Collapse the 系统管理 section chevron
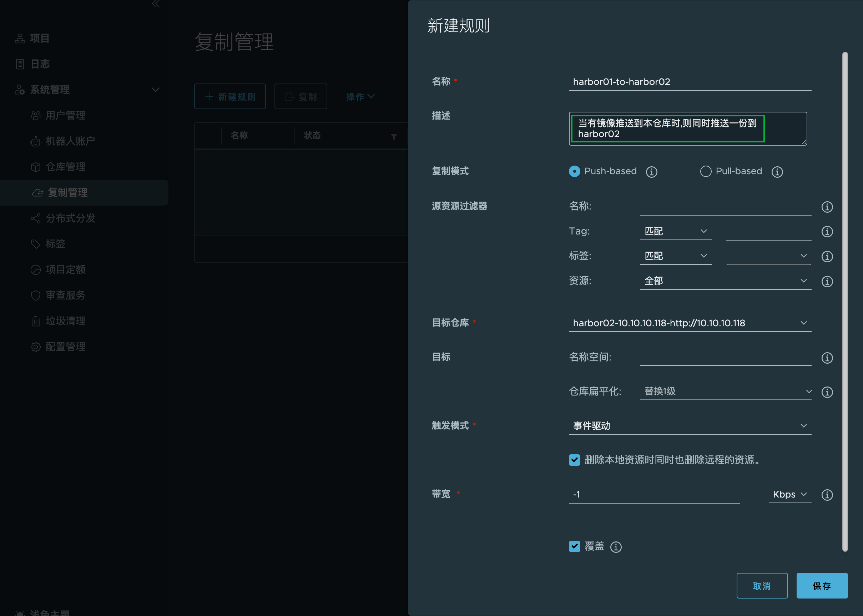The height and width of the screenshot is (616, 863). [x=156, y=90]
